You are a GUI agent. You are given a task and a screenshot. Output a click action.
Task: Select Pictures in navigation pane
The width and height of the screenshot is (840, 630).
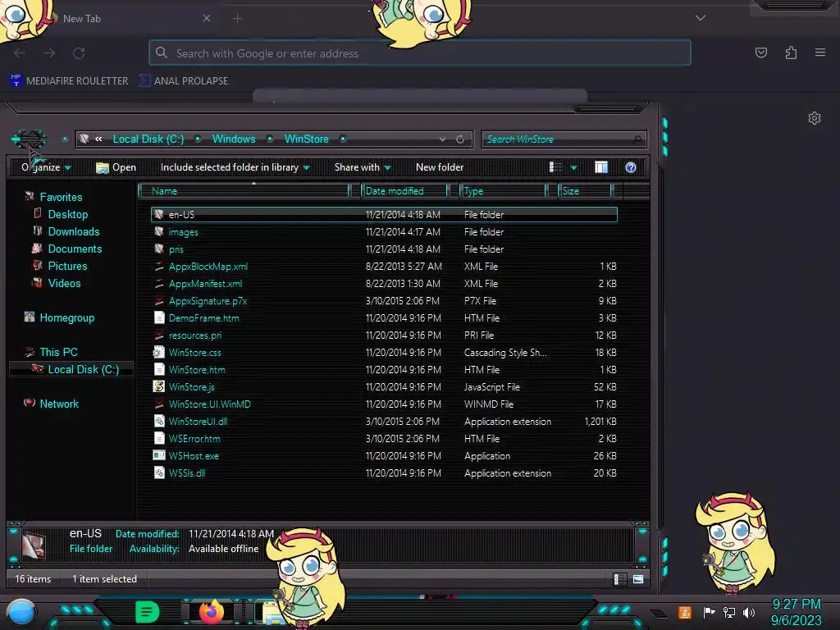click(x=67, y=266)
